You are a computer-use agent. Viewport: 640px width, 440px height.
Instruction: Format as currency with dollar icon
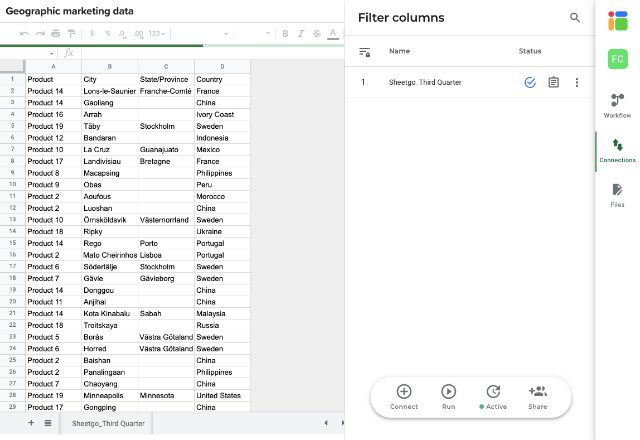tap(92, 33)
